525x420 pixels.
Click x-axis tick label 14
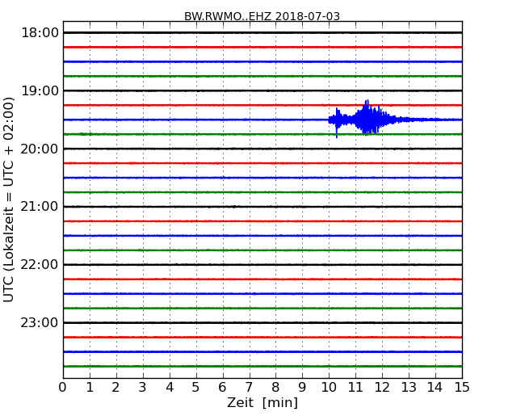coord(435,387)
